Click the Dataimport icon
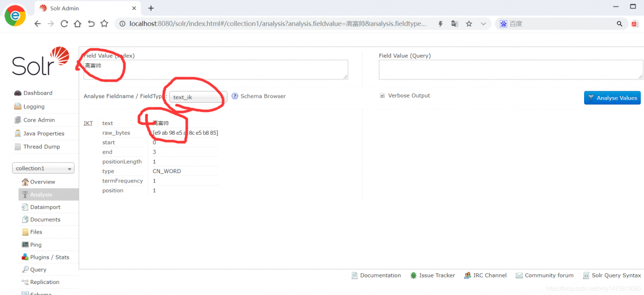 point(25,207)
